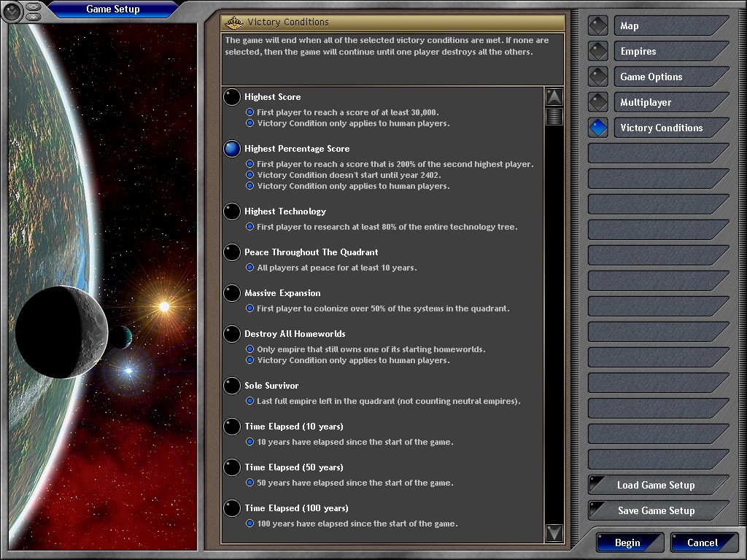The image size is (747, 560).
Task: Click the upper small oval button near Game Setup
Action: pyautogui.click(x=34, y=7)
